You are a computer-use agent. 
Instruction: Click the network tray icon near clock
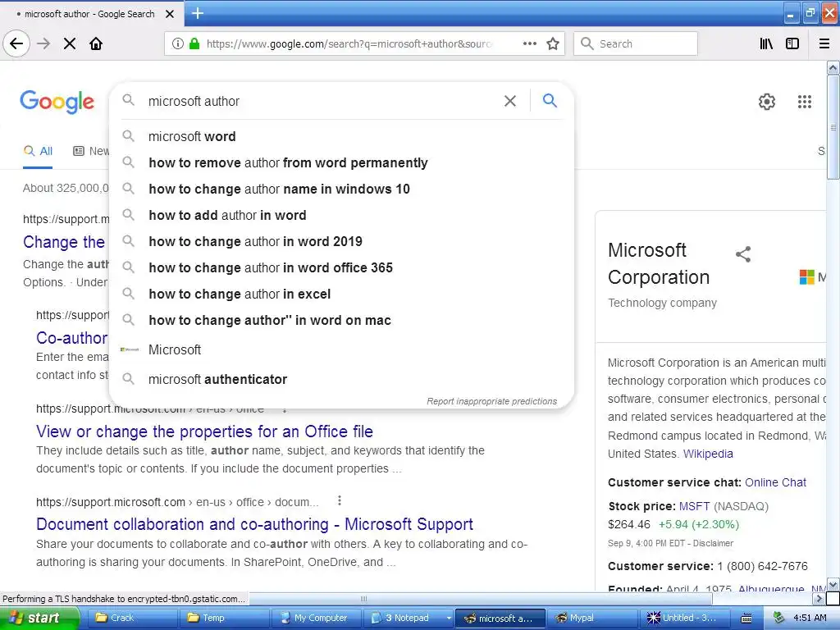779,619
